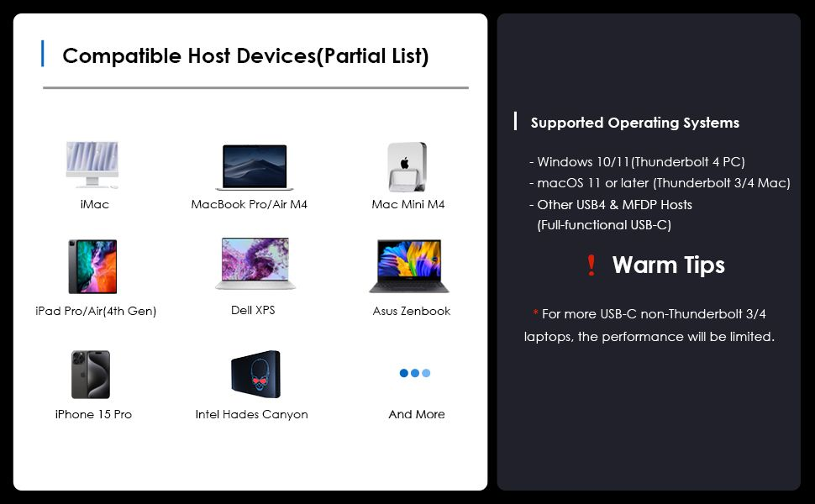
Task: Click the iMac desktop computer image
Action: pos(93,163)
